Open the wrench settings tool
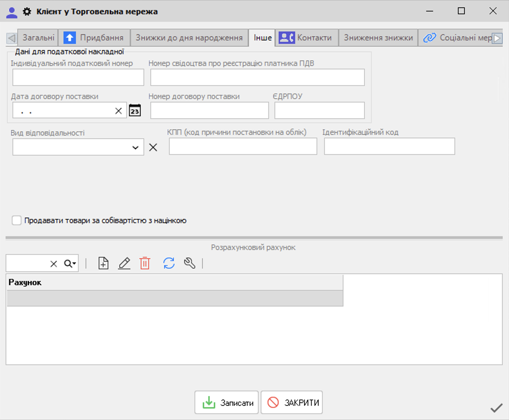This screenshot has width=509, height=420. (x=190, y=263)
